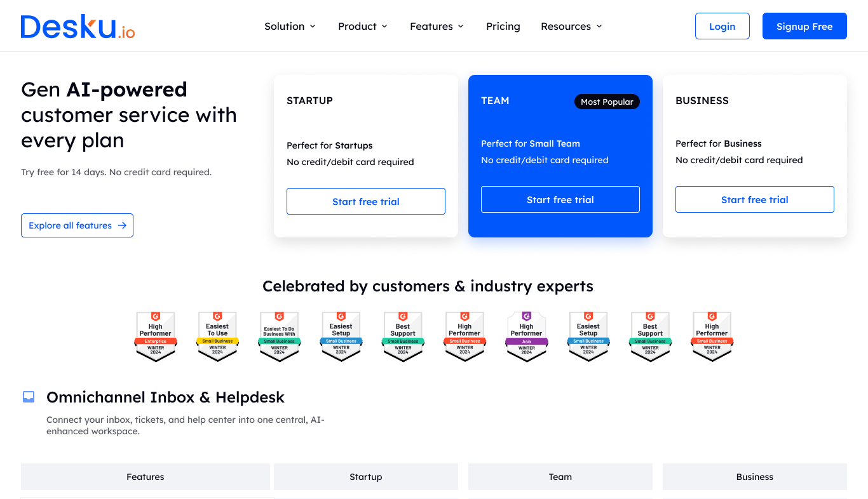Expand the Product menu
Screen dimensions: 868x499
click(x=363, y=26)
